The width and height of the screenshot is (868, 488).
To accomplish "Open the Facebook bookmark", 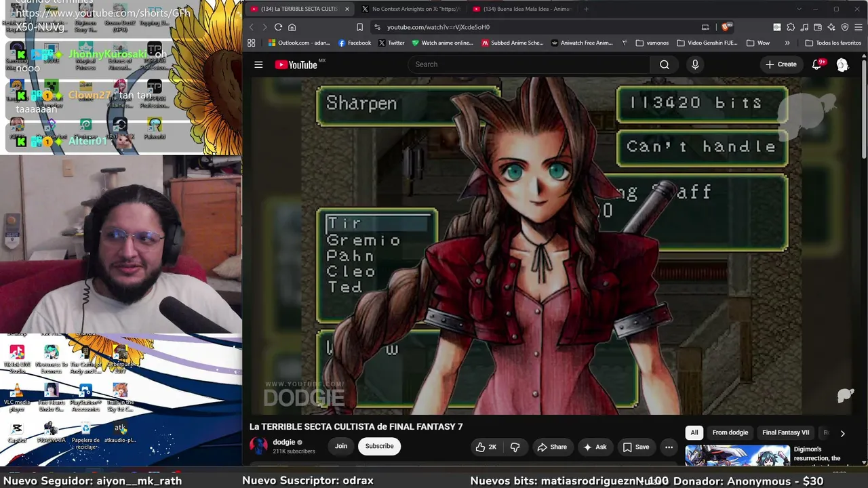I will (354, 43).
